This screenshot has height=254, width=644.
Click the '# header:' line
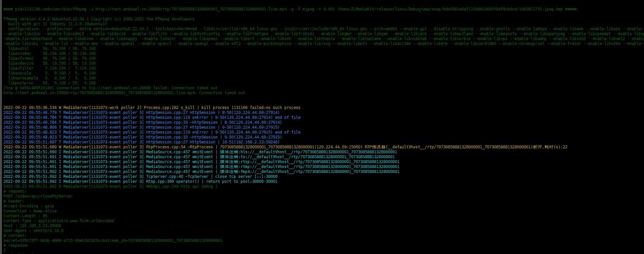click(x=14, y=201)
